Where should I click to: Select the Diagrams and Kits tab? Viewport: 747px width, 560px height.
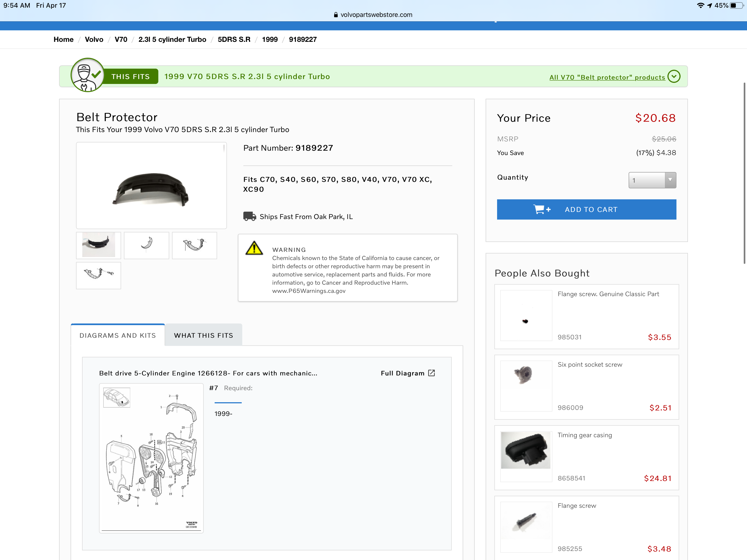point(118,335)
